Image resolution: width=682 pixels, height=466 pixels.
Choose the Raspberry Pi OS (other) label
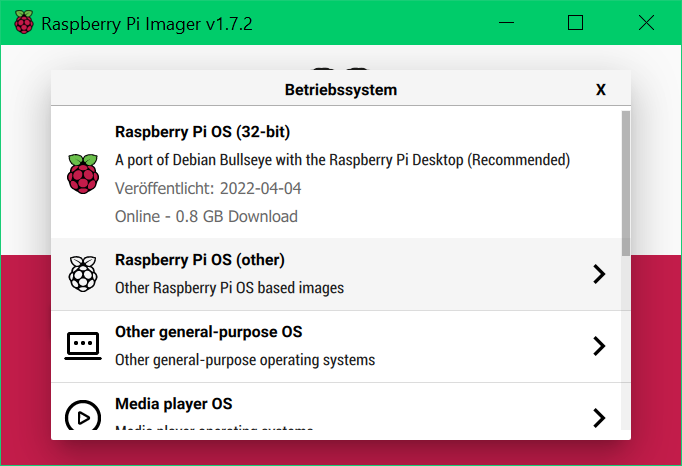click(200, 260)
